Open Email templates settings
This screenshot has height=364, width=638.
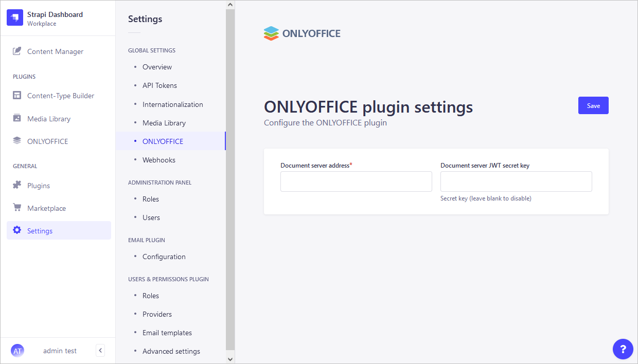(167, 333)
